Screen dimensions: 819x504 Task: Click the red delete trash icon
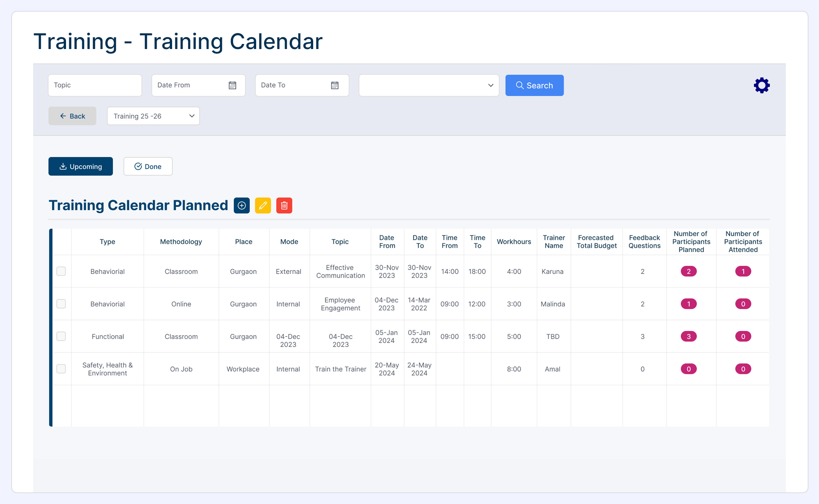(284, 205)
